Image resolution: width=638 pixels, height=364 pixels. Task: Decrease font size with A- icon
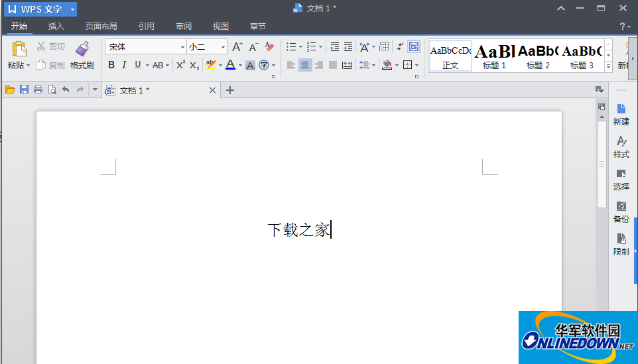253,47
